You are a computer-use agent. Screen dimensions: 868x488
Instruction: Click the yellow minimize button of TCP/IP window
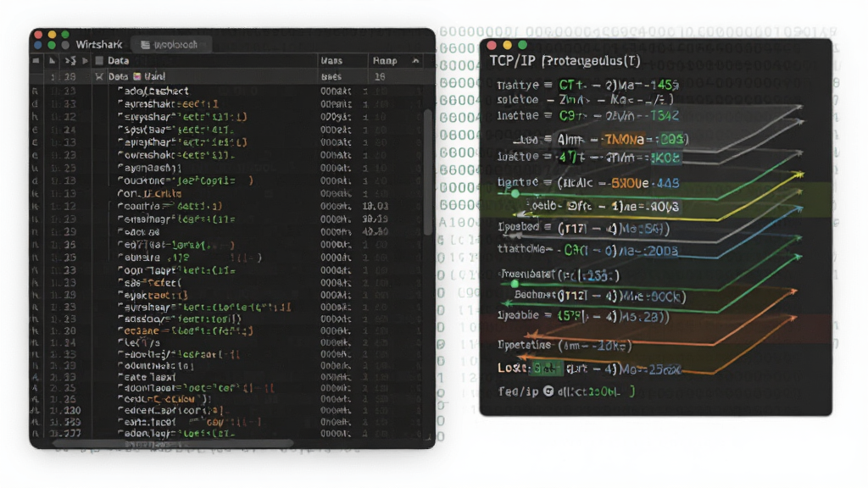pos(507,45)
